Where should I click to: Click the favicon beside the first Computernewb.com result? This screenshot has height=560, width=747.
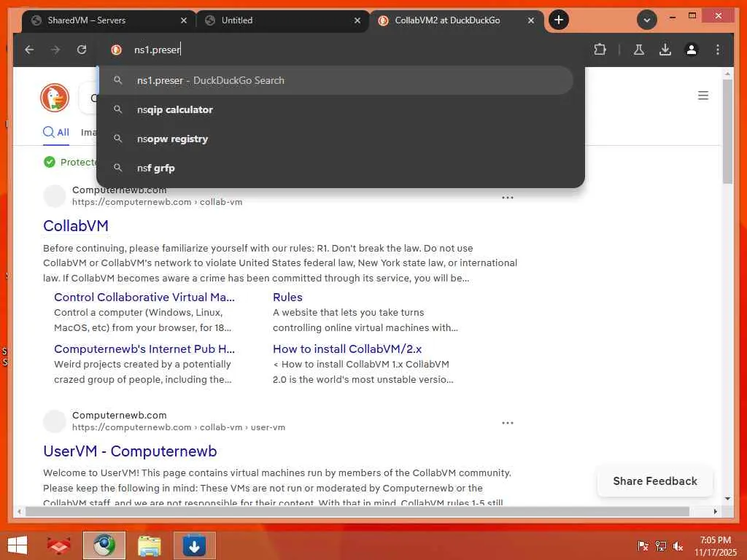pos(55,196)
